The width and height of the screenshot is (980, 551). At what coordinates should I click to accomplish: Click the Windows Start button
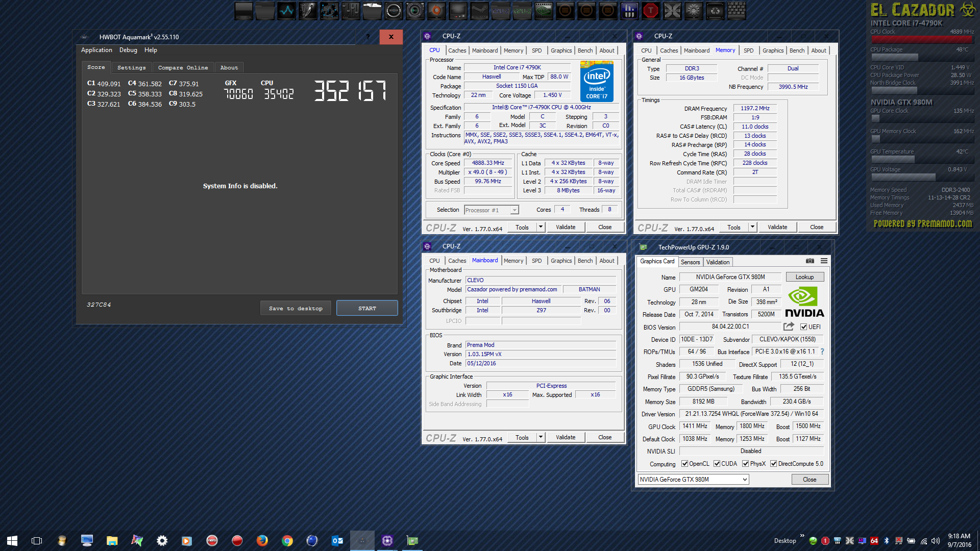12,540
